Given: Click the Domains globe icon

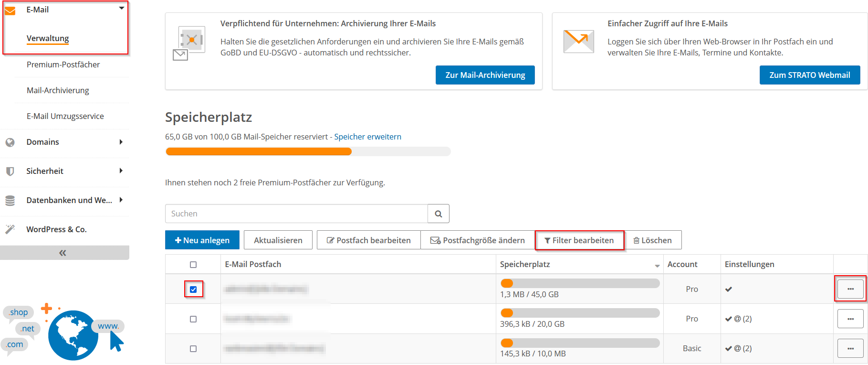Looking at the screenshot, I should coord(10,142).
